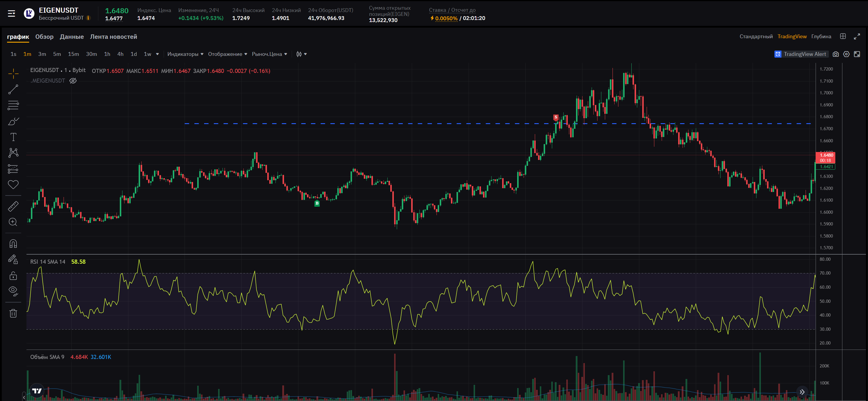
Task: Open the Лента новостей tab
Action: coord(113,37)
